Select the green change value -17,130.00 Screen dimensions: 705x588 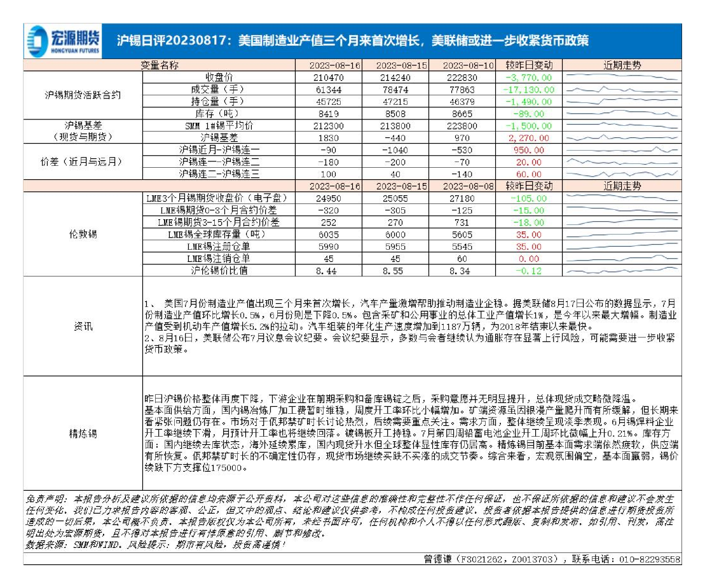pos(528,90)
